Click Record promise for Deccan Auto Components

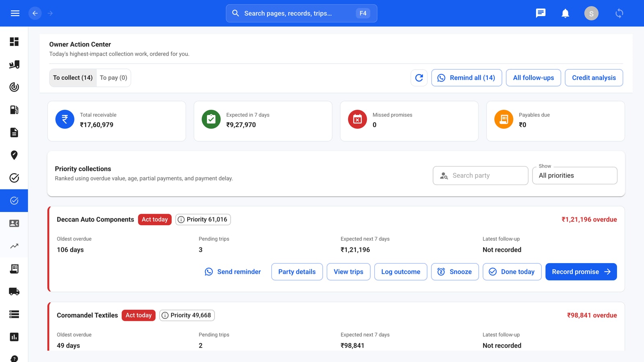[x=581, y=272]
